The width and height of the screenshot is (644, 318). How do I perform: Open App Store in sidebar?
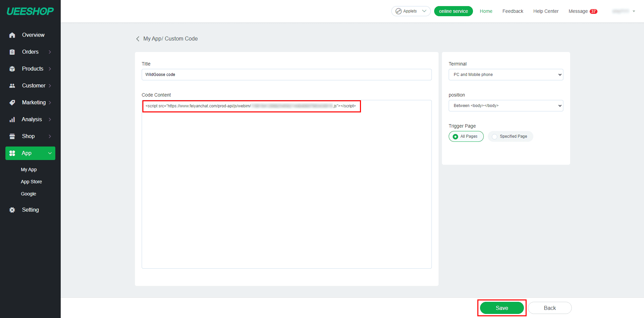[31, 182]
